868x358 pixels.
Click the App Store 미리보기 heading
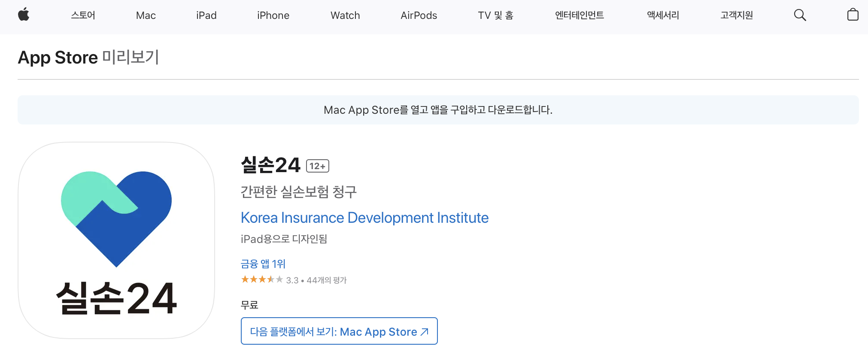click(88, 57)
